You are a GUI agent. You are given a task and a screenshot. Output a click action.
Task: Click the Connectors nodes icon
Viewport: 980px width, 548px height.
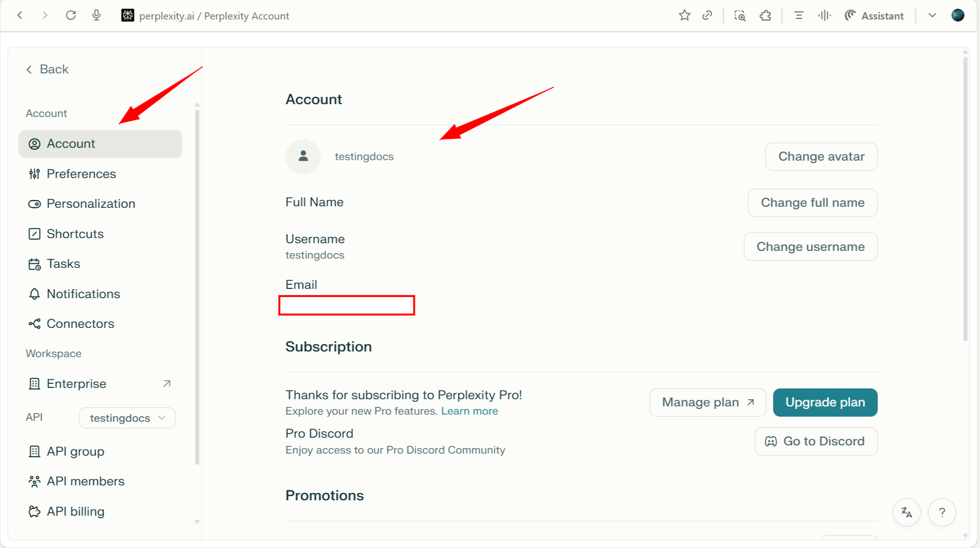[x=34, y=324]
